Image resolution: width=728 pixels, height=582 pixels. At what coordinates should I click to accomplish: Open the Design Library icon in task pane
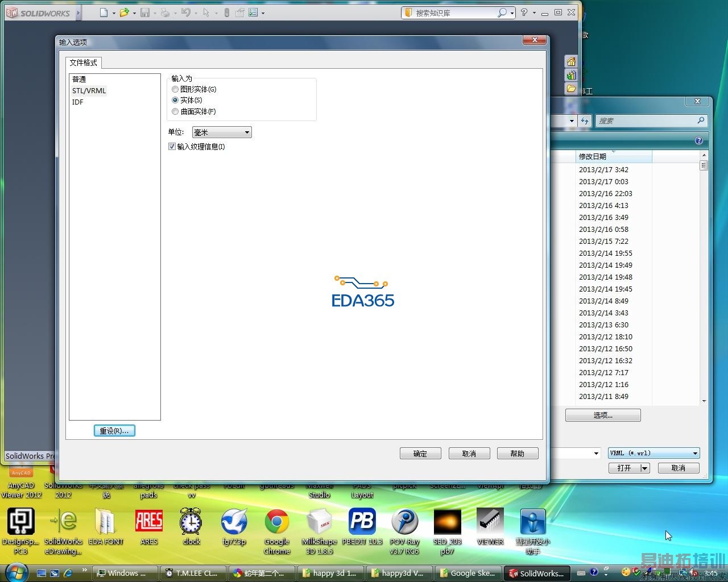pyautogui.click(x=571, y=75)
